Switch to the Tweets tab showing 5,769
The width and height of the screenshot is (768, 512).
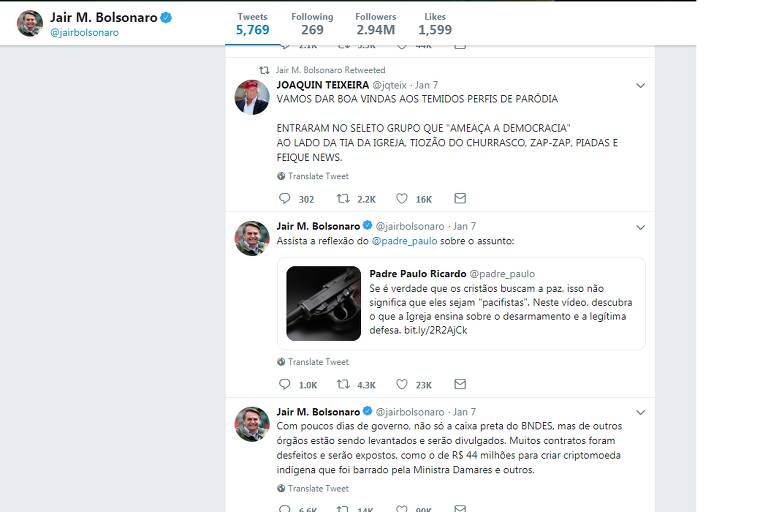coord(253,24)
